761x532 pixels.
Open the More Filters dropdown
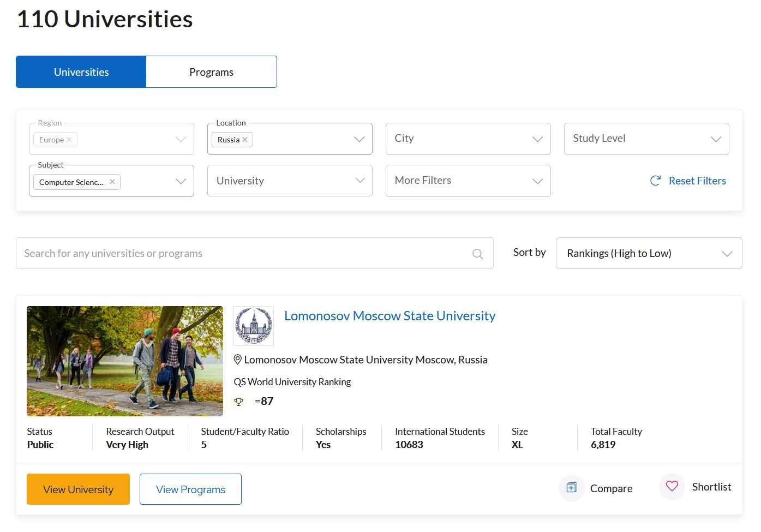pos(468,181)
